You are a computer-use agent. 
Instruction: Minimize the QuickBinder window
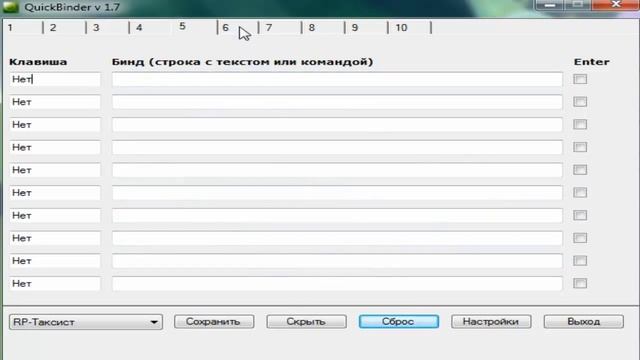[549, 5]
